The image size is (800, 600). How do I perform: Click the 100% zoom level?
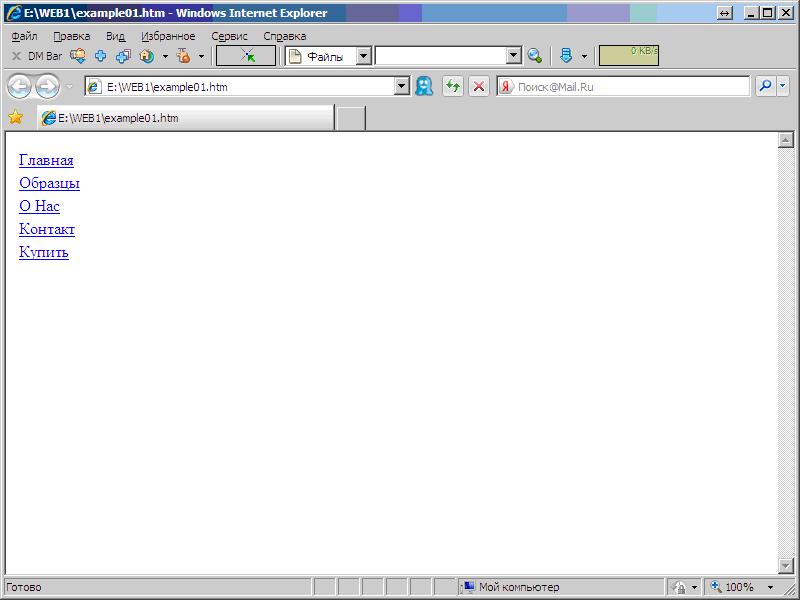tap(739, 587)
